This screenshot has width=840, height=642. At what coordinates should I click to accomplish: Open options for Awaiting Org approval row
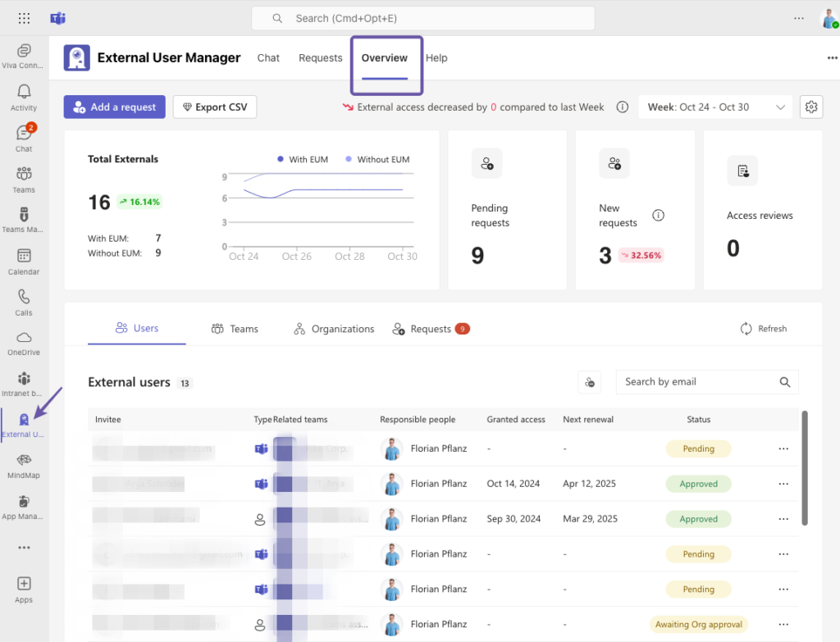click(x=783, y=624)
